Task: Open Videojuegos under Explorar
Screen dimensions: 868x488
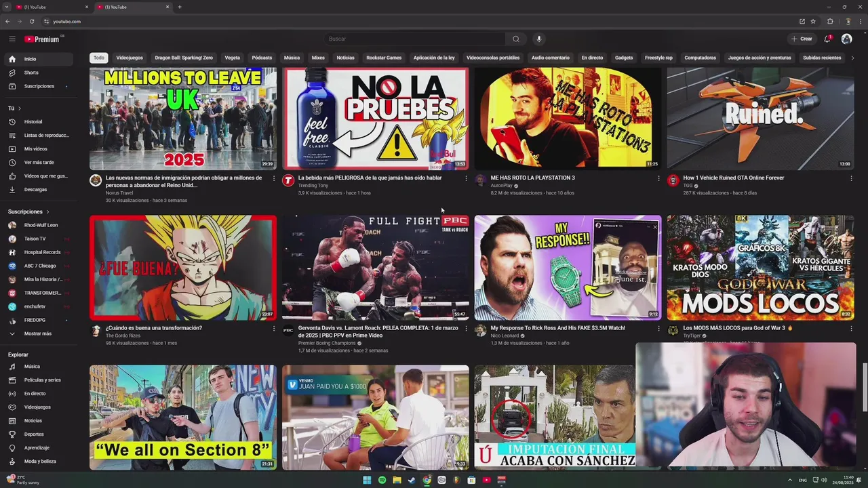Action: [39, 407]
